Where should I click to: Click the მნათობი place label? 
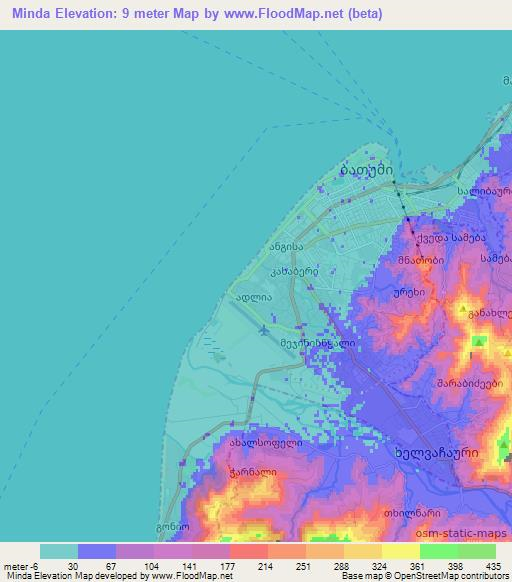(421, 260)
